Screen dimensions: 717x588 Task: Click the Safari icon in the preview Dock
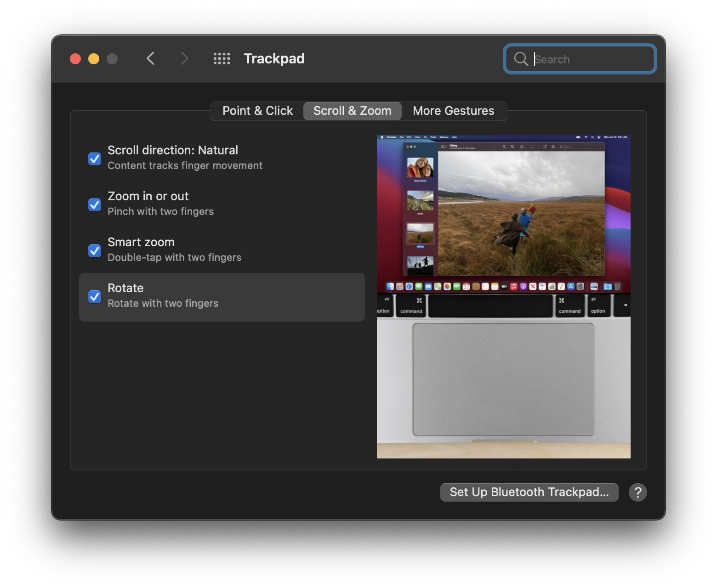[409, 287]
